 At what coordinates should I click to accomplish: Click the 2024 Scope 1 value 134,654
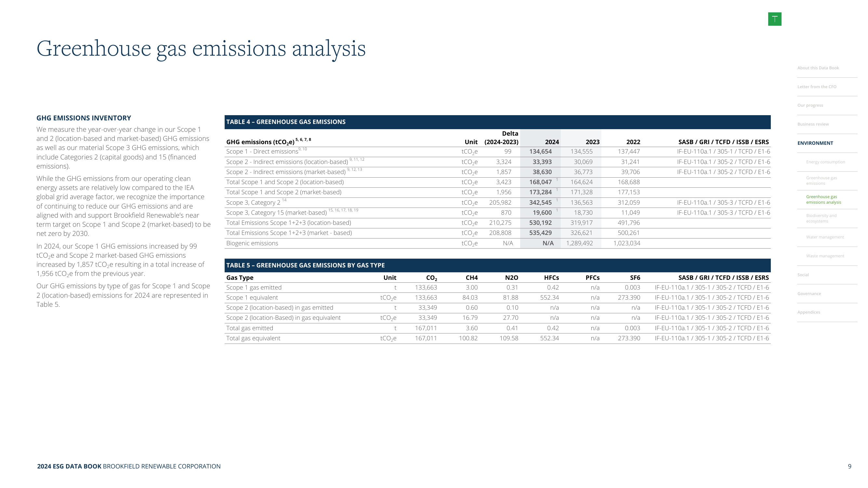540,151
